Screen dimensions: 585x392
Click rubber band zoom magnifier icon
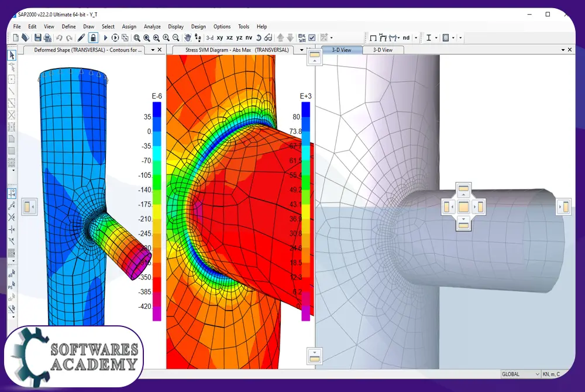(137, 37)
